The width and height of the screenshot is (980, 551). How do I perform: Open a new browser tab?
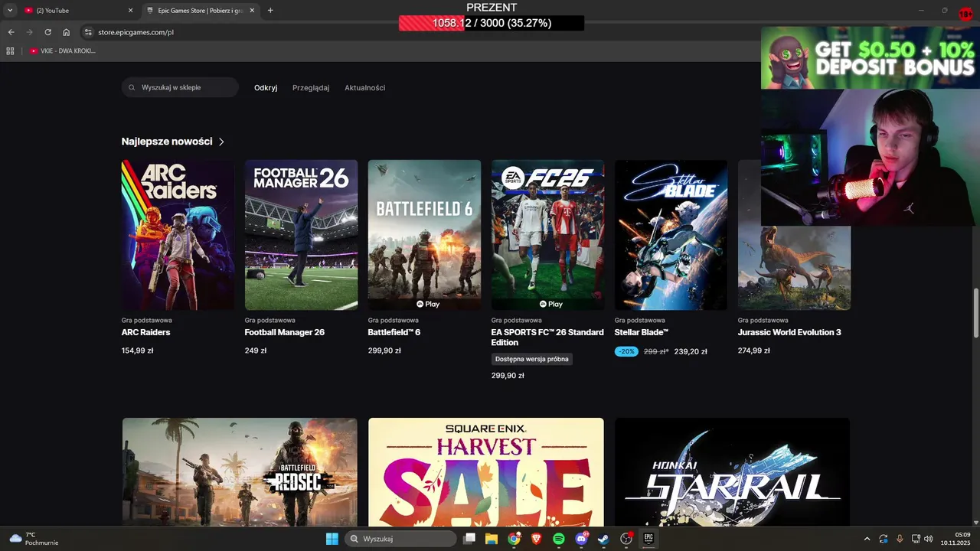tap(270, 11)
